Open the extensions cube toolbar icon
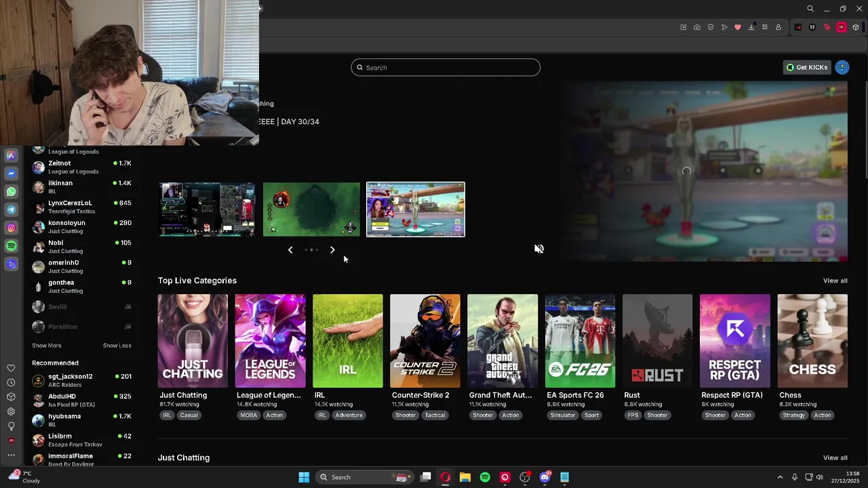868x488 pixels. click(856, 27)
